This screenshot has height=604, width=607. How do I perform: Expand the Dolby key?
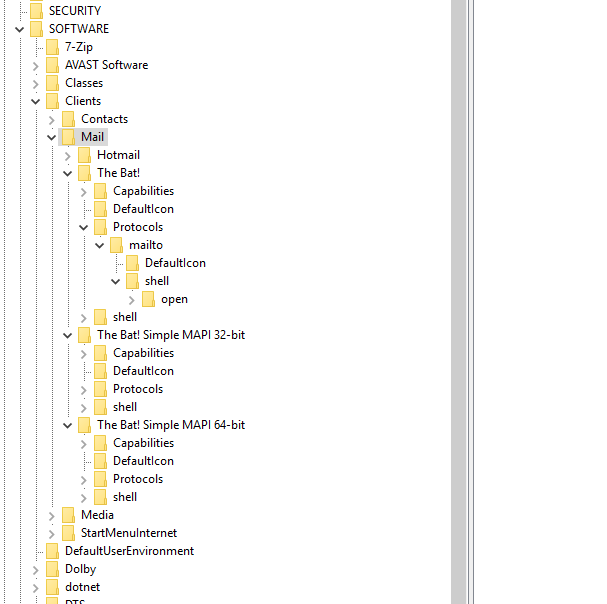(36, 570)
